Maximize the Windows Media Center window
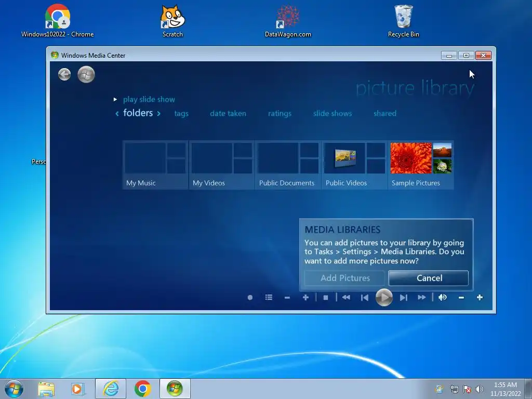Image resolution: width=532 pixels, height=399 pixels. [x=466, y=55]
